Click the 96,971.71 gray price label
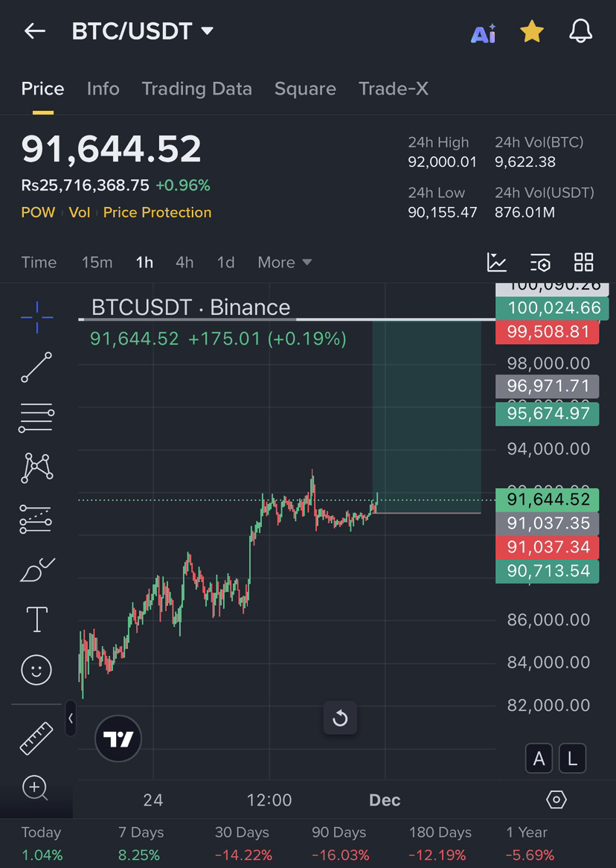Screen dimensions: 616x868 click(x=548, y=386)
